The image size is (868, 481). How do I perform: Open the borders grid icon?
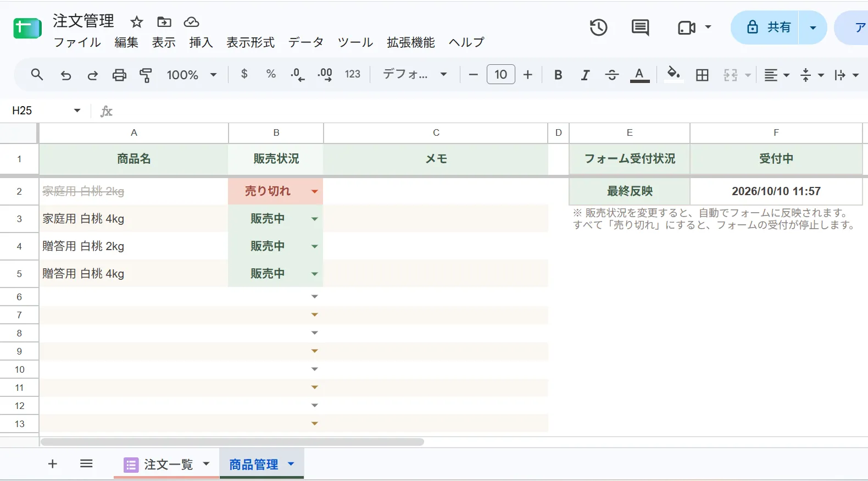(702, 75)
